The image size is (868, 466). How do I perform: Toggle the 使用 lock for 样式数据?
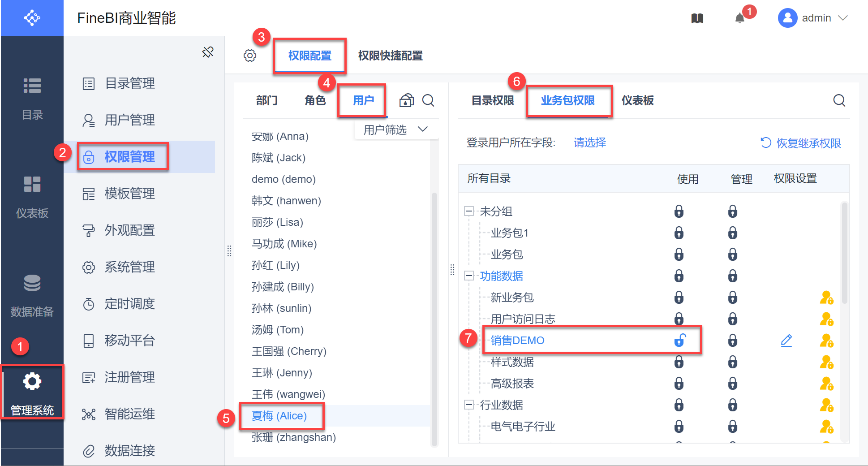click(x=679, y=362)
